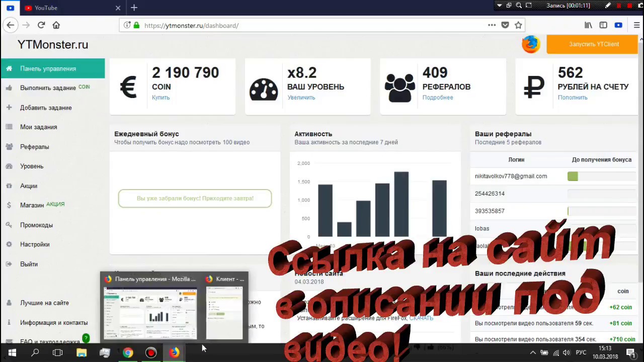Show sidebars toolbar icon
Screen dimensions: 644x362
tap(603, 25)
